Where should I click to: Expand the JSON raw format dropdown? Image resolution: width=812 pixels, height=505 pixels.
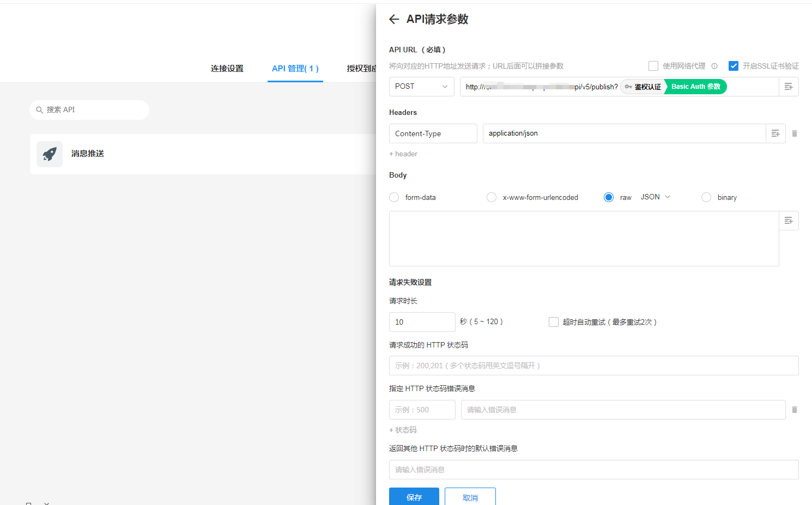tap(656, 197)
